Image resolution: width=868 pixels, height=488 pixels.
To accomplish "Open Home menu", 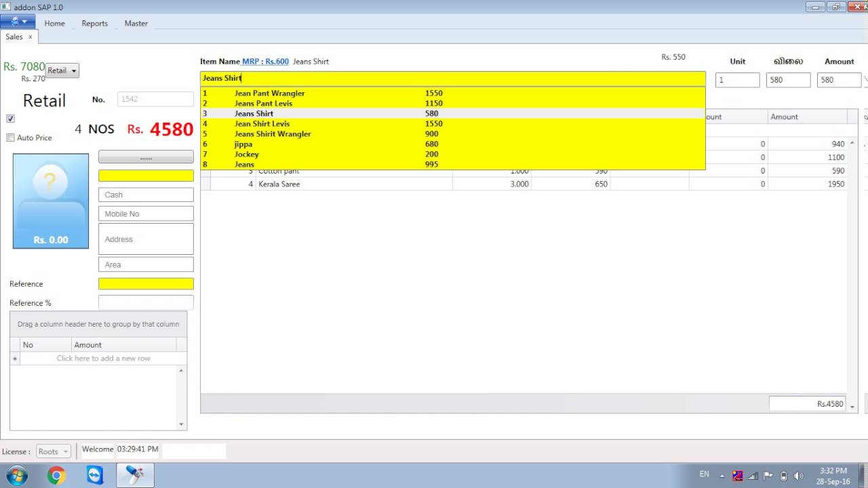I will click(x=55, y=23).
